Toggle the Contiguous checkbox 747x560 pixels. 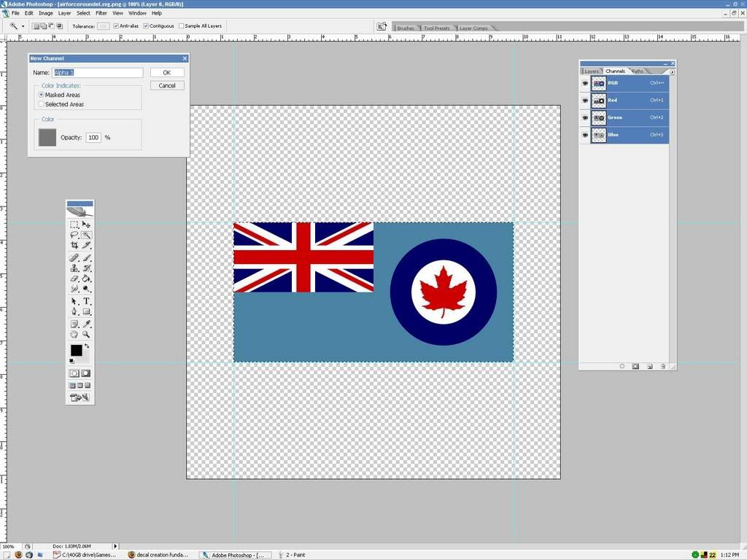[x=146, y=26]
